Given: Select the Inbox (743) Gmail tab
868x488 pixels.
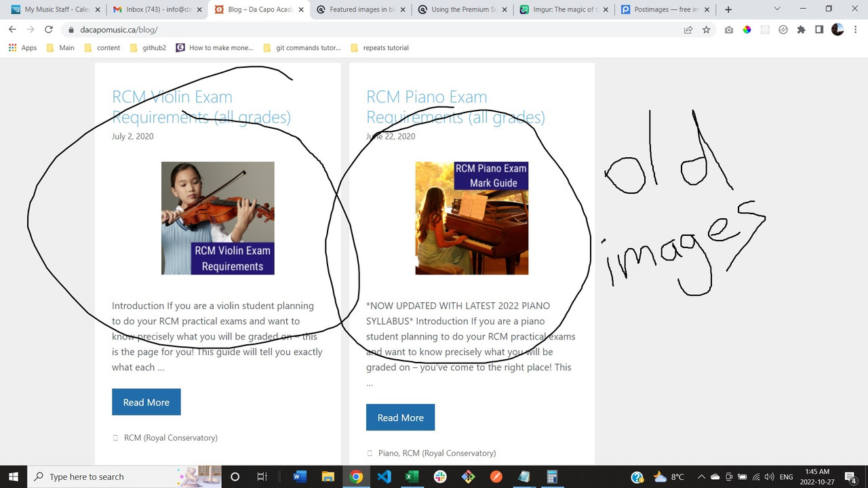Looking at the screenshot, I should click(x=155, y=9).
